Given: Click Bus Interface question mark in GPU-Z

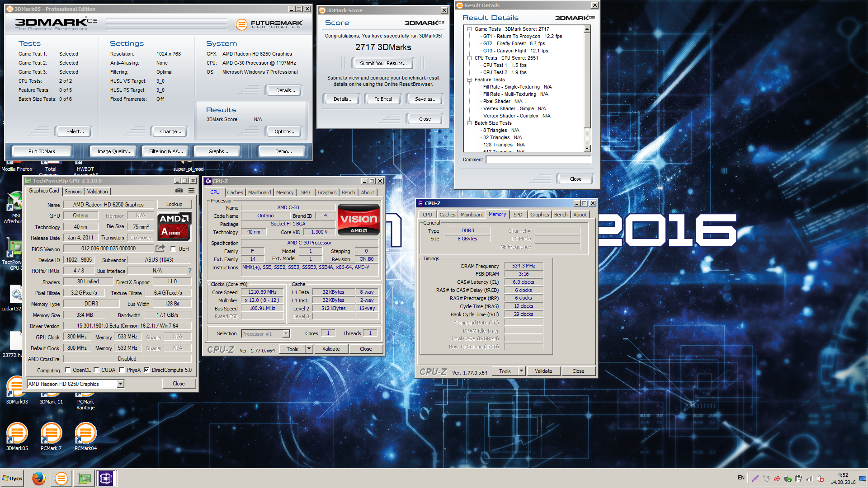Looking at the screenshot, I should [190, 271].
